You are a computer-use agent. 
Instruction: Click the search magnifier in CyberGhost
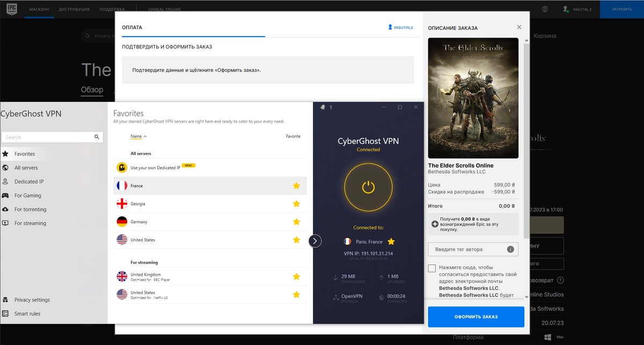pyautogui.click(x=97, y=137)
